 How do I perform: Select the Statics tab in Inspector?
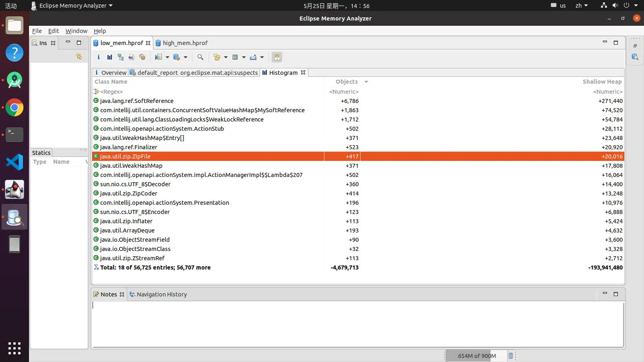pyautogui.click(x=41, y=153)
